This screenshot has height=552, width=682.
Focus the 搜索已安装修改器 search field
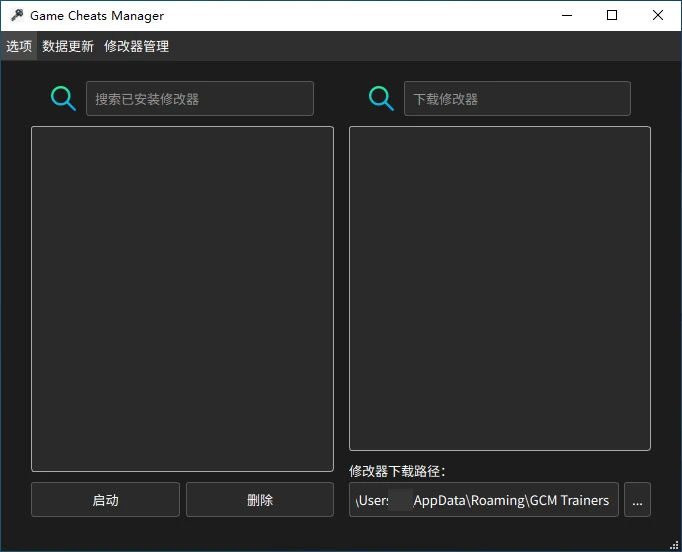(x=200, y=99)
